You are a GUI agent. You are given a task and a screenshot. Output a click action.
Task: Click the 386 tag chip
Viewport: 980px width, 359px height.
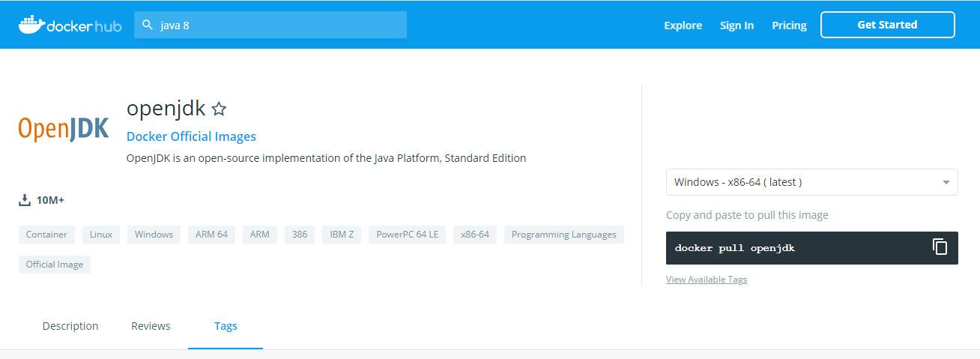(300, 235)
